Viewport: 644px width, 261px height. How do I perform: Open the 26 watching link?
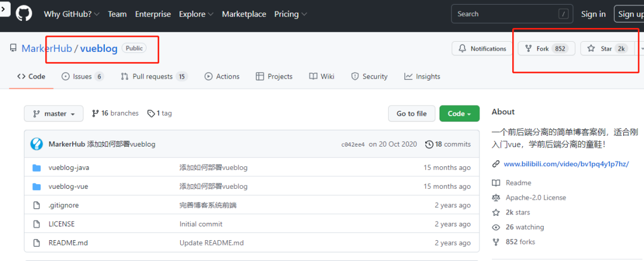[x=525, y=228]
